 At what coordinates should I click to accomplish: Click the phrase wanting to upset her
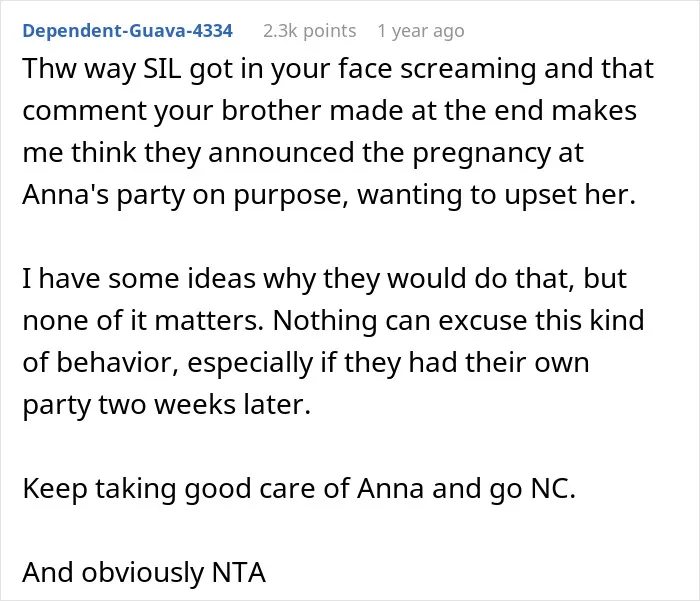pos(496,196)
